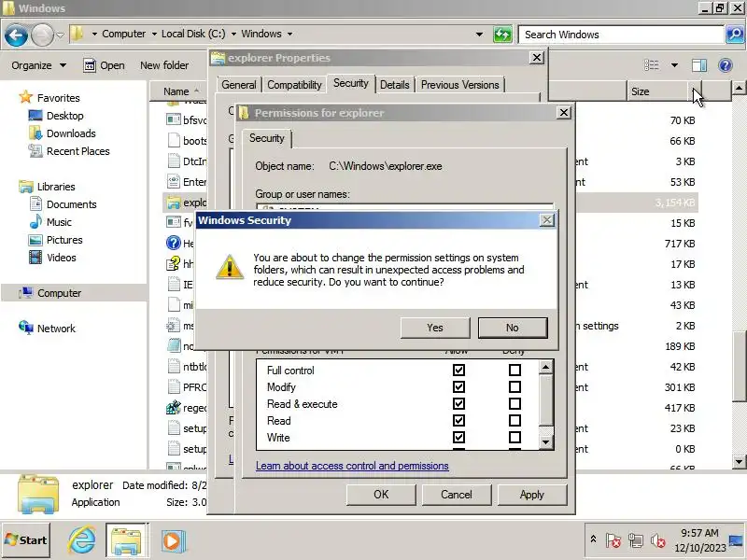Click the warning icon in Windows Security
The image size is (747, 560).
pyautogui.click(x=230, y=267)
